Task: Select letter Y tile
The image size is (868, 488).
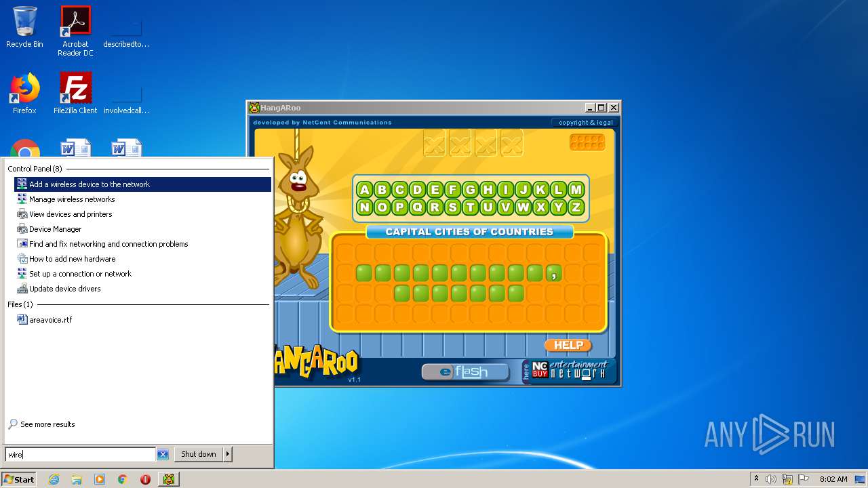Action: click(x=559, y=207)
